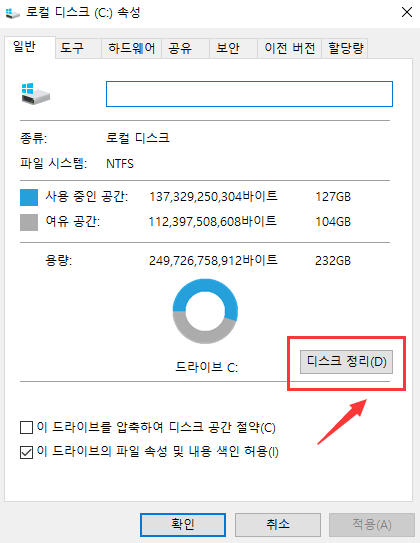The height and width of the screenshot is (543, 420).
Task: Select the 249,726,758,912바이트 capacity value
Action: [213, 260]
